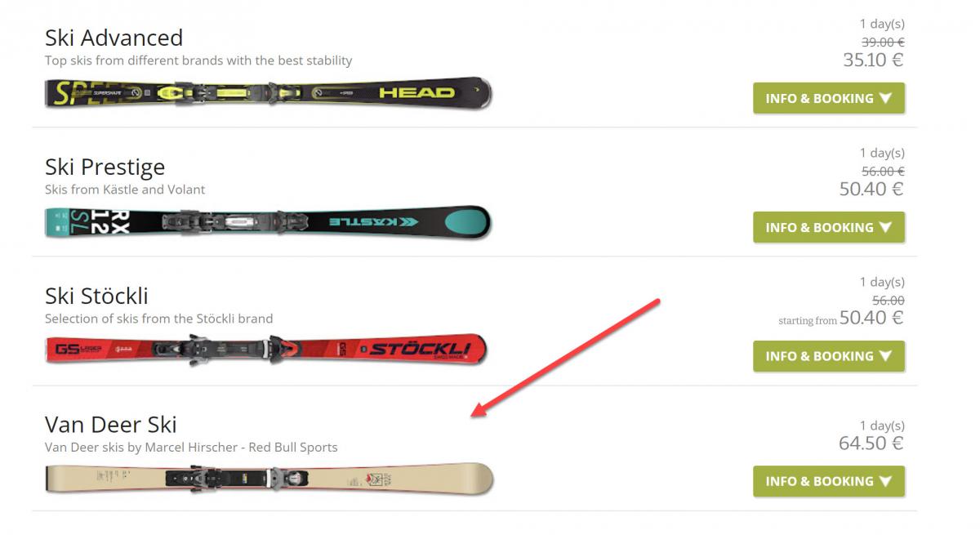
Task: Select the Ski Prestige title
Action: (x=105, y=167)
